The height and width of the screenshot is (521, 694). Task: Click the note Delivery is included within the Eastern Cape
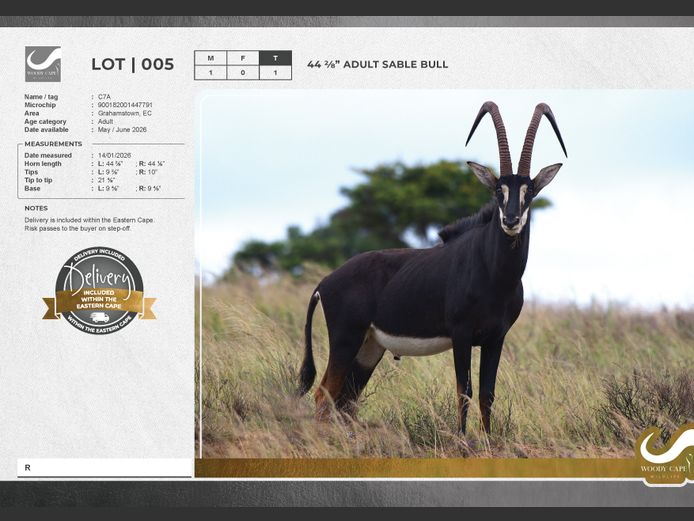89,220
